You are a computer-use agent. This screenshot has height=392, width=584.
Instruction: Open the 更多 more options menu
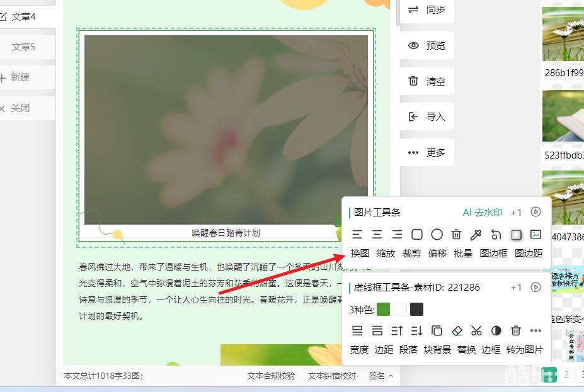[x=427, y=152]
